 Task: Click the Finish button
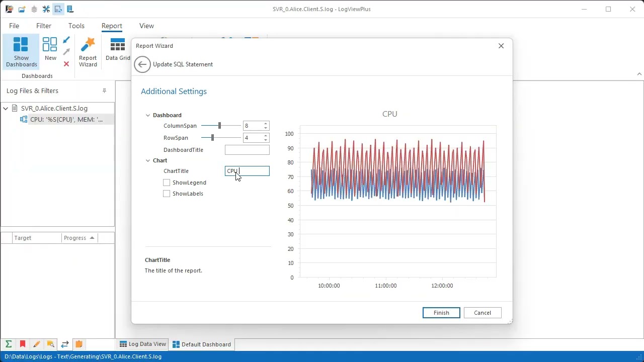[441, 313]
